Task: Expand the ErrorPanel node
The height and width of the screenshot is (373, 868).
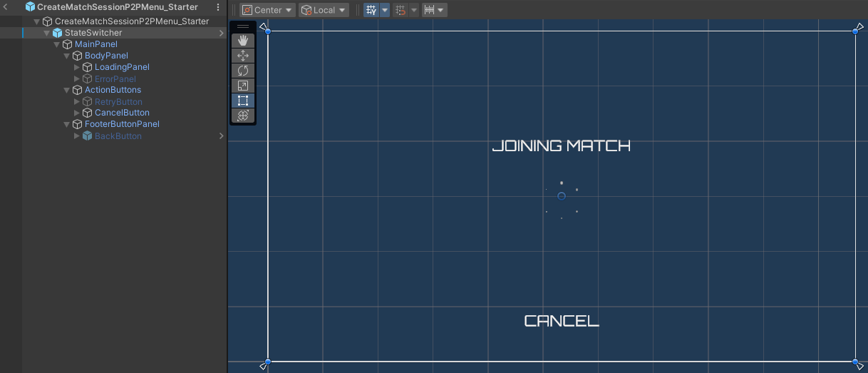Action: click(77, 78)
